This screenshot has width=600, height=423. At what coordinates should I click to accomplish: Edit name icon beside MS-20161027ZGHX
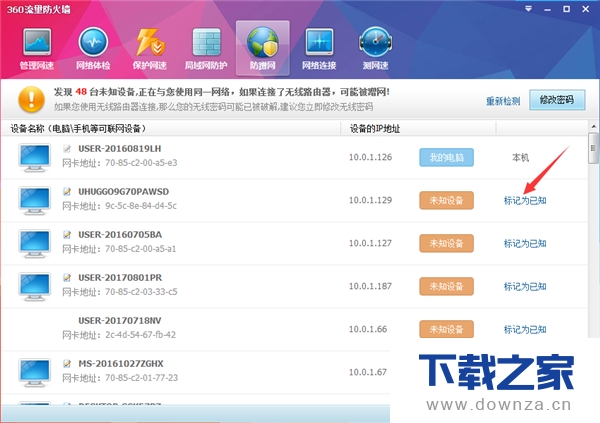67,363
